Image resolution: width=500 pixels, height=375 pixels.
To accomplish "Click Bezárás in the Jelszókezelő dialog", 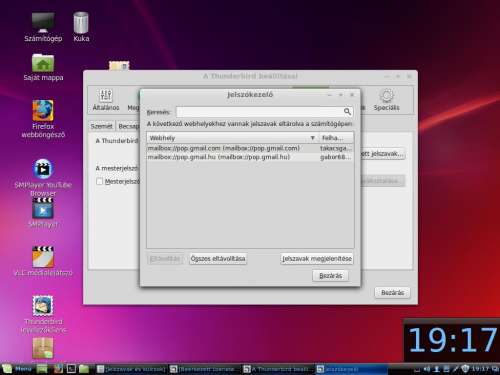I will [331, 276].
